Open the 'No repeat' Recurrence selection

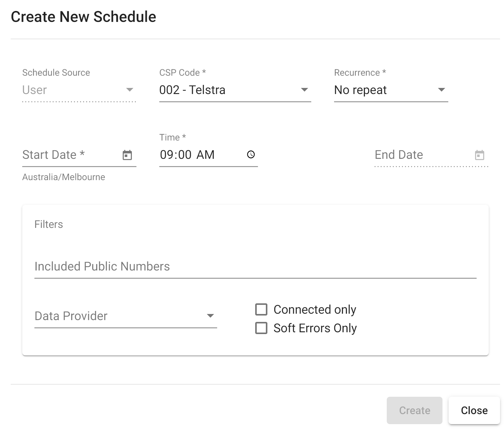360,90
